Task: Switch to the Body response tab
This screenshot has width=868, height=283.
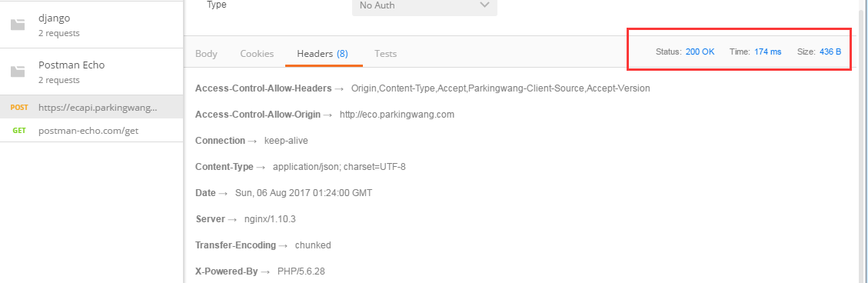Action: click(x=206, y=54)
